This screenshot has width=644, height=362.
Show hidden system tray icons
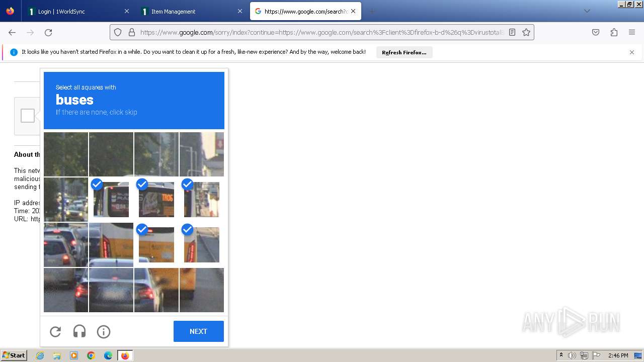pyautogui.click(x=561, y=355)
